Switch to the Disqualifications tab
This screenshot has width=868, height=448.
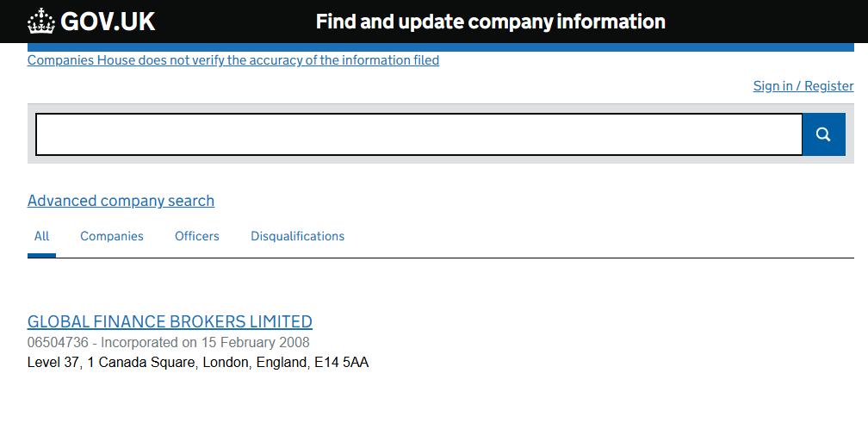coord(297,236)
